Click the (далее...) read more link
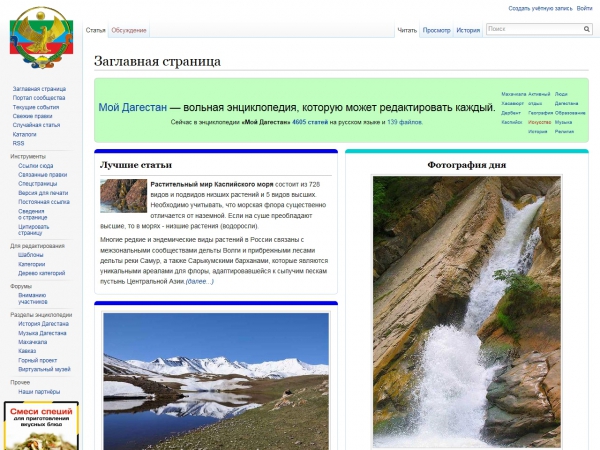This screenshot has width=600, height=450. [200, 282]
